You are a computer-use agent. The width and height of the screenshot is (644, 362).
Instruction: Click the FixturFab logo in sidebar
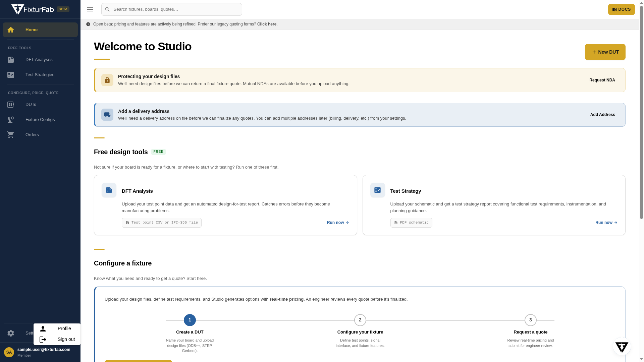point(33,9)
